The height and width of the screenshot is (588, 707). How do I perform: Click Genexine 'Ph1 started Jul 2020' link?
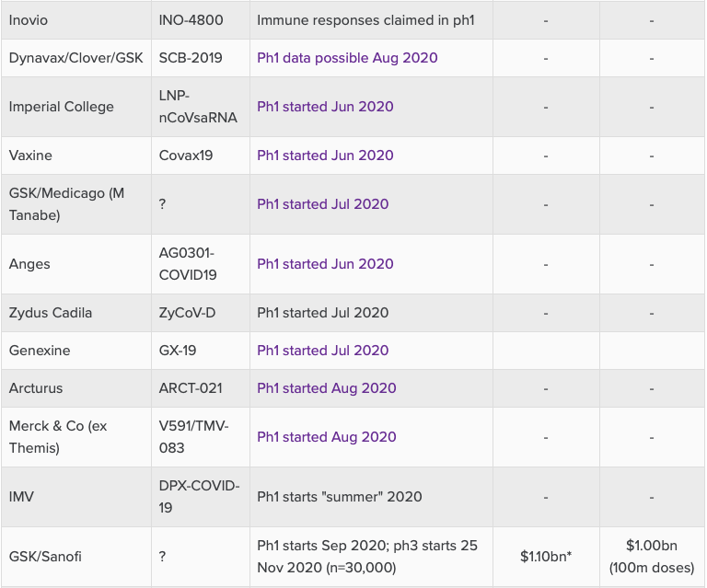coord(322,351)
